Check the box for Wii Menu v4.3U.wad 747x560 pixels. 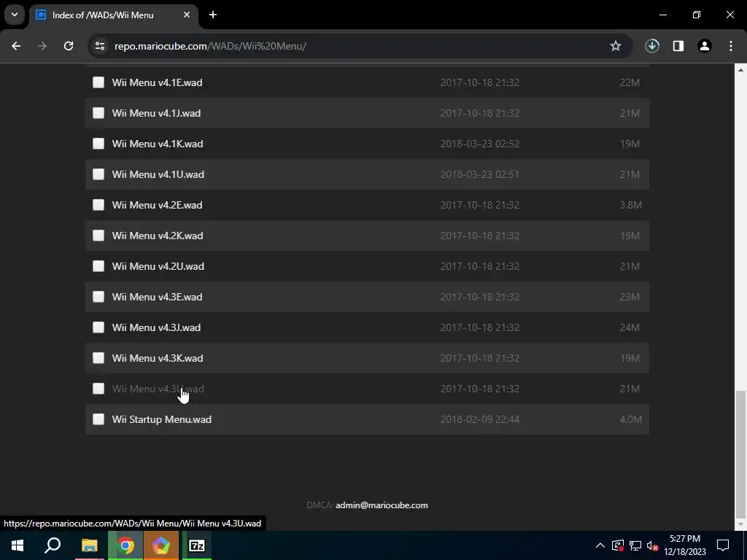pos(98,389)
